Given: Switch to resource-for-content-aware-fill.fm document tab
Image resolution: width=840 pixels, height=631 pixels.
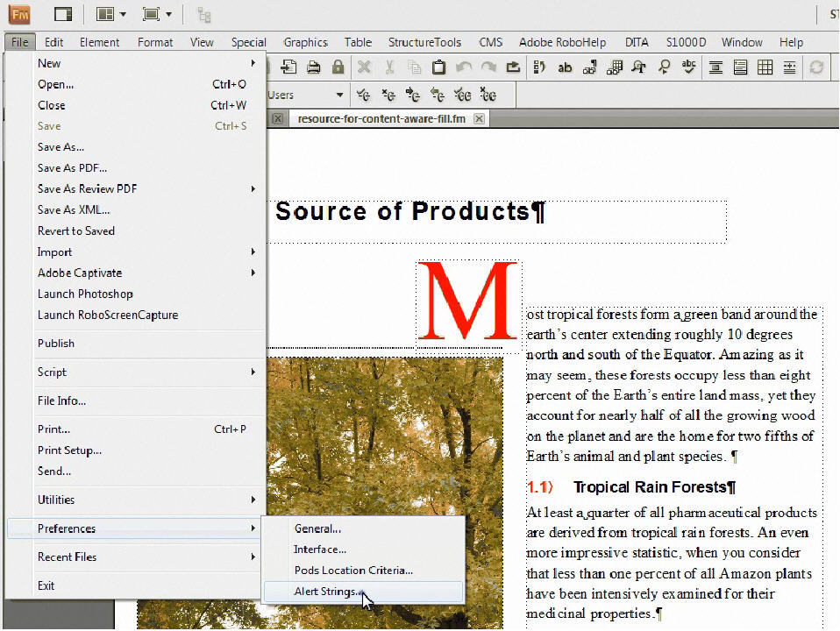Looking at the screenshot, I should [x=381, y=118].
